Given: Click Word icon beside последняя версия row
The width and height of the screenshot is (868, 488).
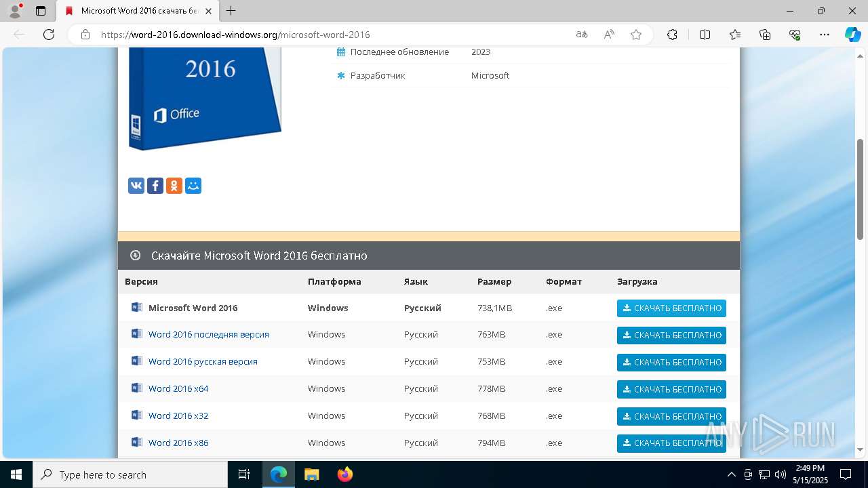Looking at the screenshot, I should (137, 334).
